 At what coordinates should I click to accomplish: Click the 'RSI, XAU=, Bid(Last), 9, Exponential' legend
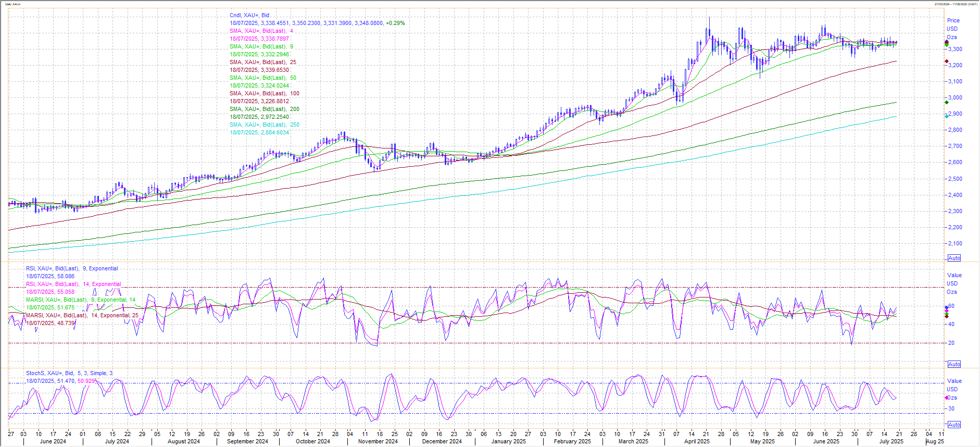72,268
